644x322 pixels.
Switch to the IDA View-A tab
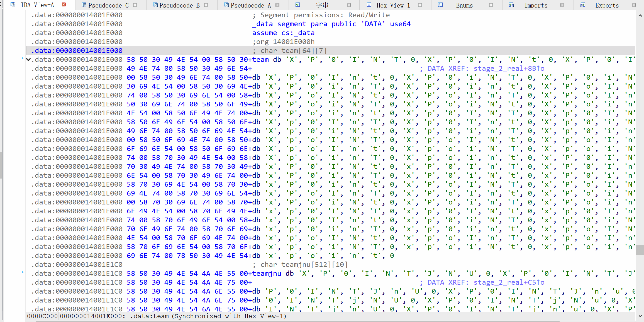coord(37,5)
